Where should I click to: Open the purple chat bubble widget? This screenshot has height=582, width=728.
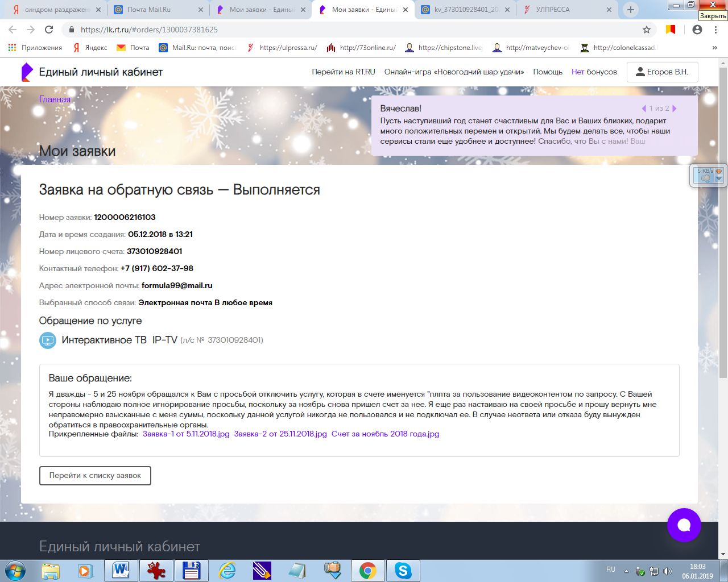pyautogui.click(x=684, y=525)
